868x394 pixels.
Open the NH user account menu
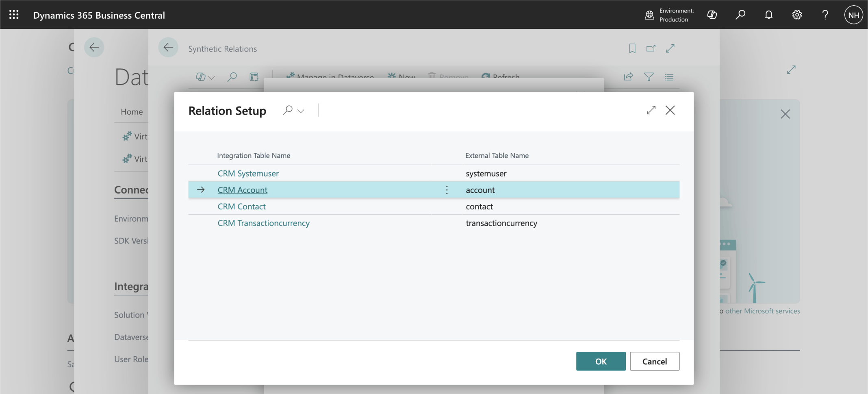pyautogui.click(x=853, y=15)
